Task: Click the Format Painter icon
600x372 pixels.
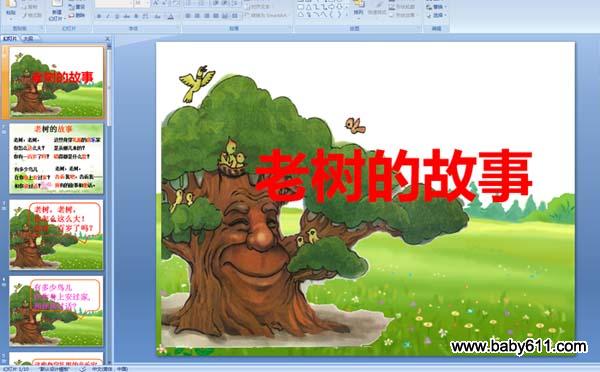Action: click(x=32, y=15)
